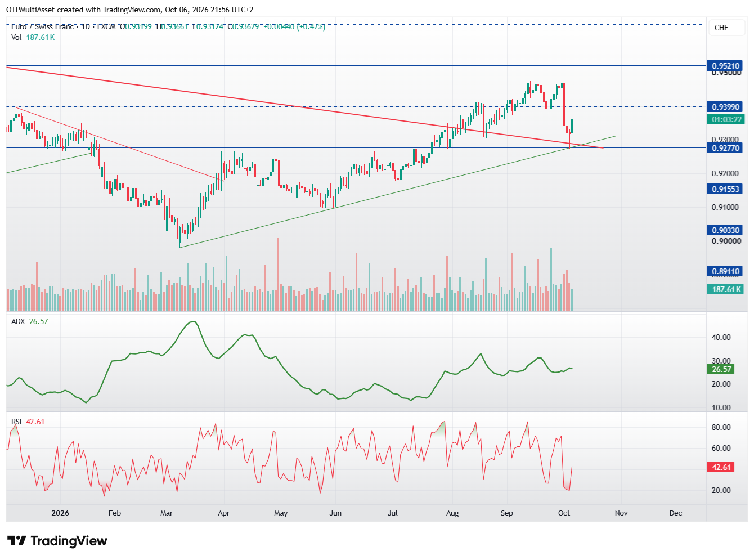Click the red 42.61 RSI axis value
This screenshot has width=754, height=560.
pos(721,467)
